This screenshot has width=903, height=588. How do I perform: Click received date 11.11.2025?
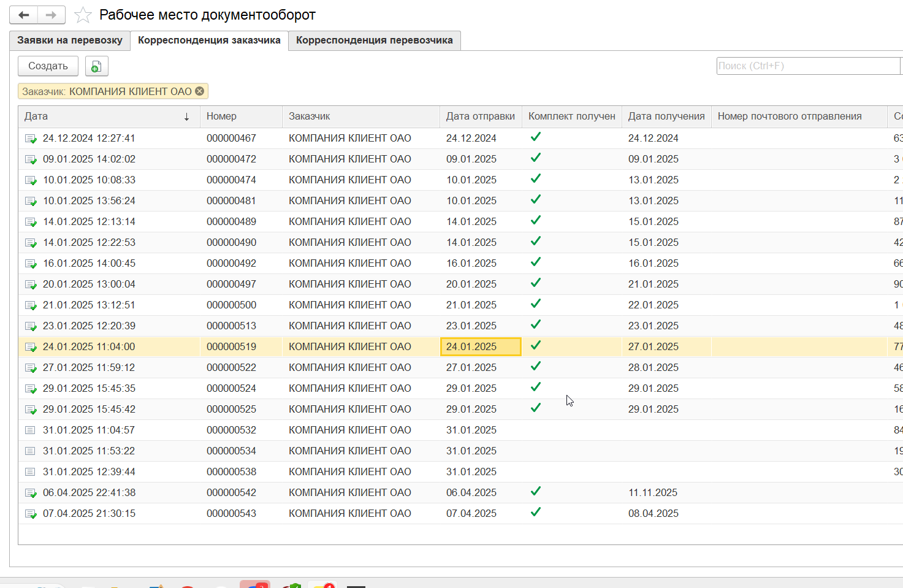[653, 493]
